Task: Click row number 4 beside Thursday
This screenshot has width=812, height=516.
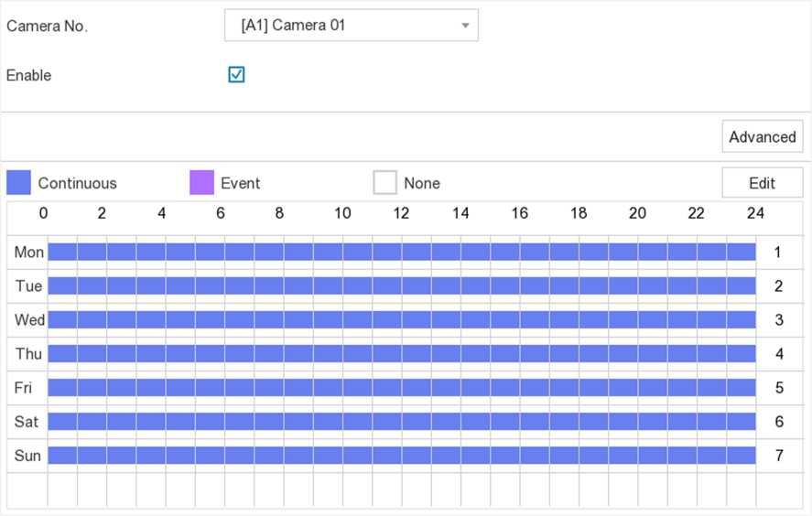Action: [x=778, y=354]
